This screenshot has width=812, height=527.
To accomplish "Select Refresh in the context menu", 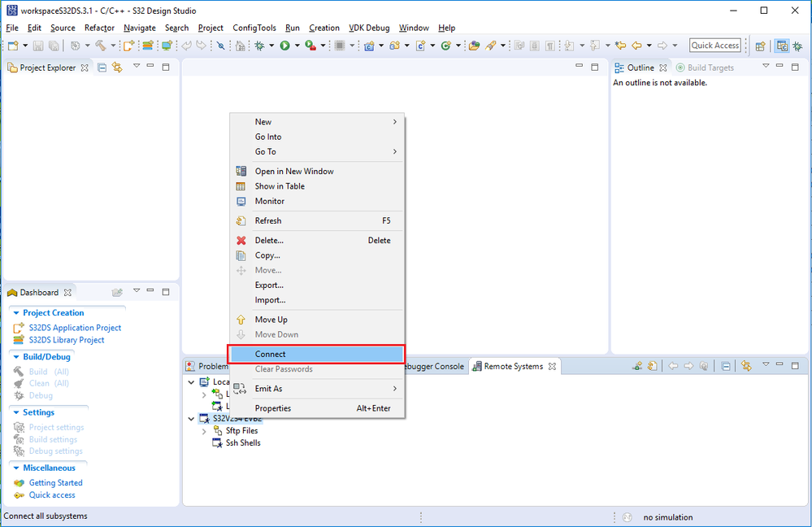I will [x=316, y=220].
